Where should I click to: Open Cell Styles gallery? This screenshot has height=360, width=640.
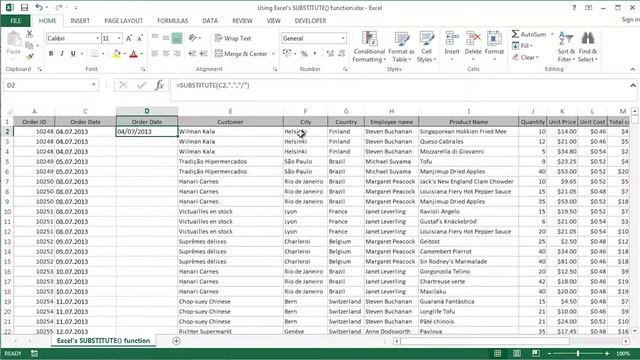click(426, 47)
